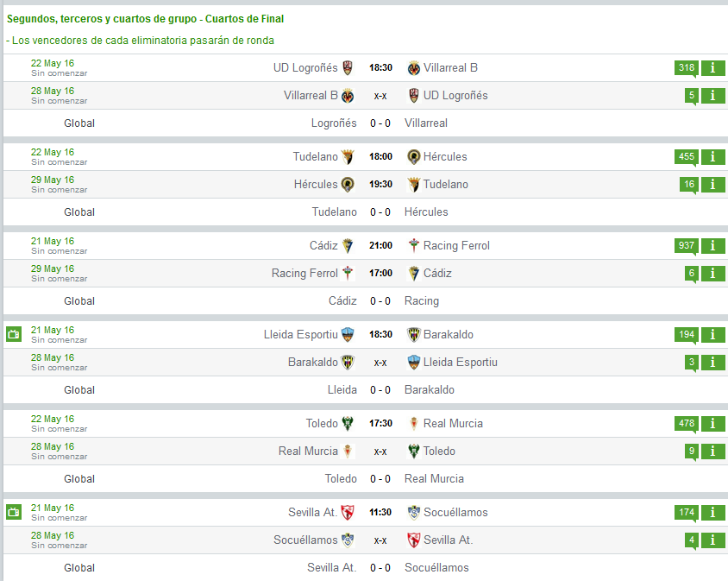Open Real Murcia link in 17:30 match
This screenshot has width=728, height=581.
tap(453, 423)
